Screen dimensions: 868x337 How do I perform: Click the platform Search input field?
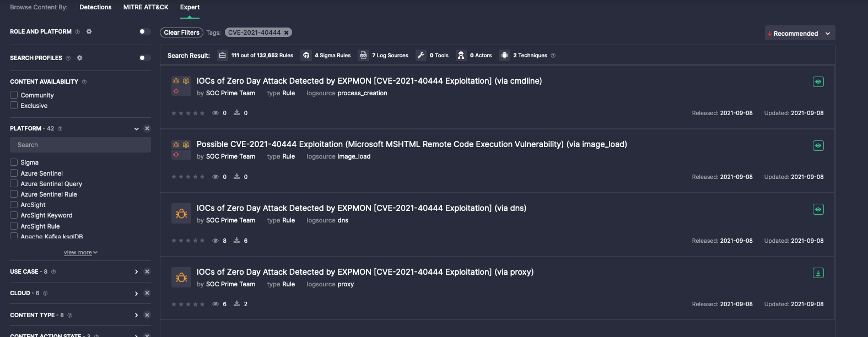click(x=80, y=145)
